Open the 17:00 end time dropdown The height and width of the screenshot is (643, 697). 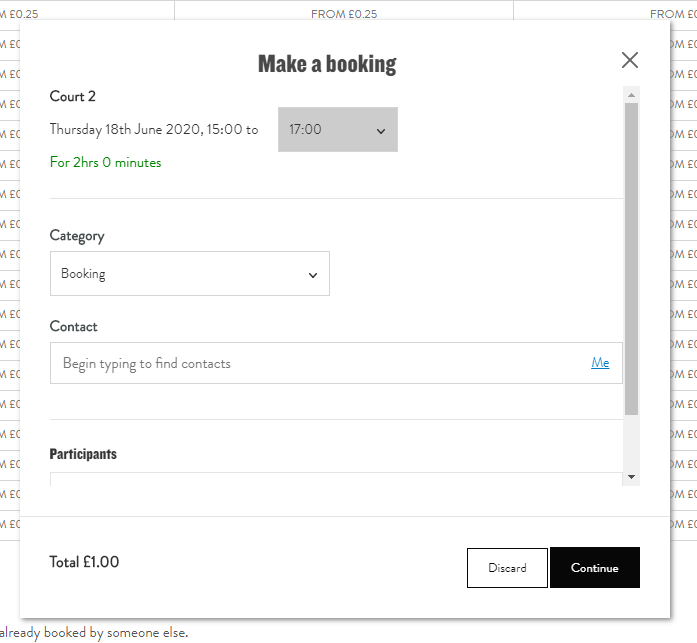pos(337,130)
